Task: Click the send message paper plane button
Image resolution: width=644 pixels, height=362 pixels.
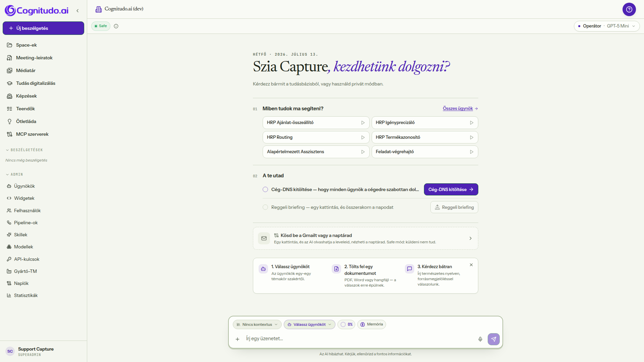Action: tap(493, 339)
